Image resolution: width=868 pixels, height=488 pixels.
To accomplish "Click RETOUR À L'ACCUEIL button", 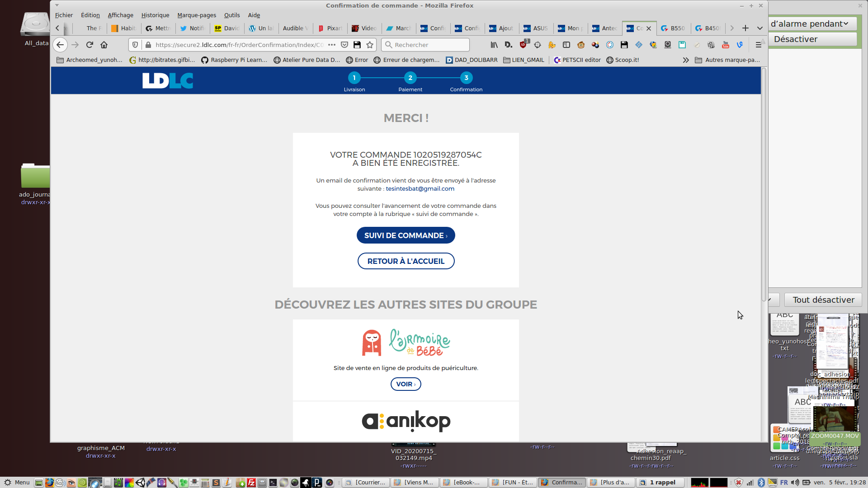I will 406,261.
